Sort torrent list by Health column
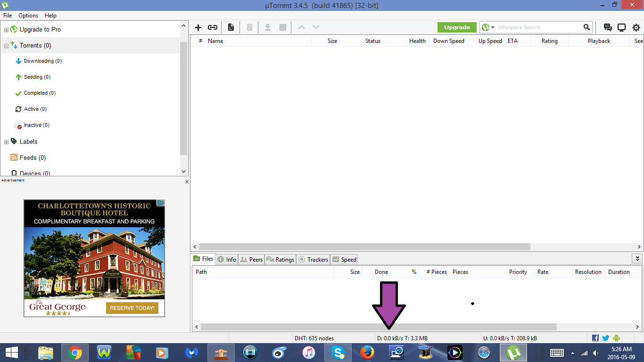This screenshot has height=362, width=644. pyautogui.click(x=417, y=41)
